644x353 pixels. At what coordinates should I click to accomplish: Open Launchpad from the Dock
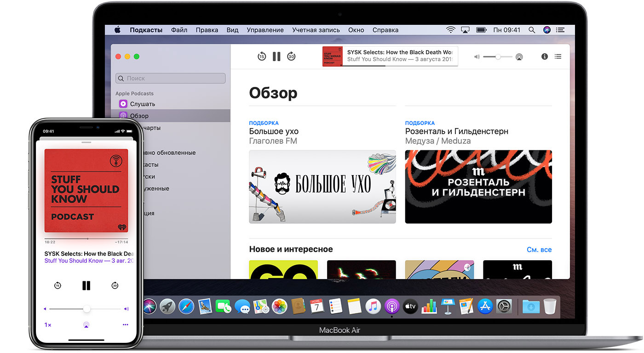167,306
